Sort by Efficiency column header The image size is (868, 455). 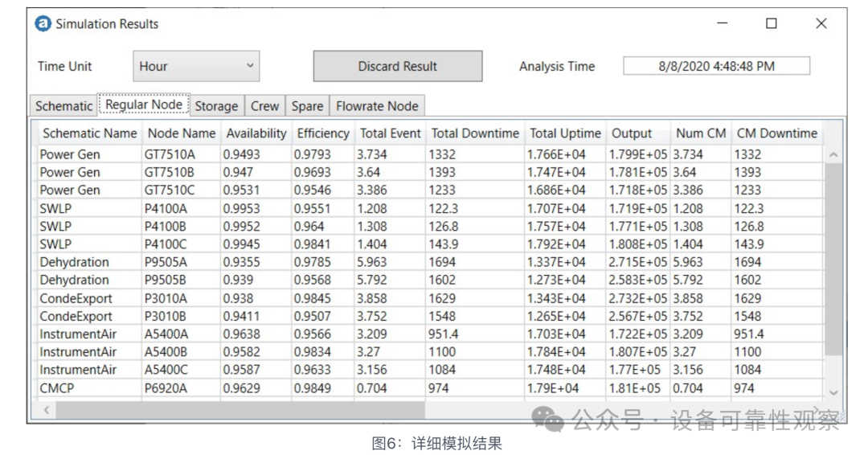point(323,133)
